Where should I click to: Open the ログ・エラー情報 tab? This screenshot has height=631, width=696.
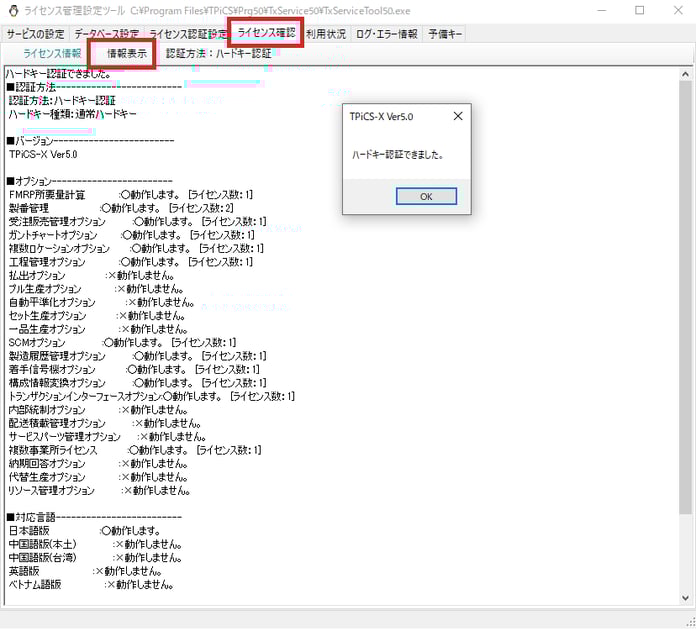click(387, 34)
